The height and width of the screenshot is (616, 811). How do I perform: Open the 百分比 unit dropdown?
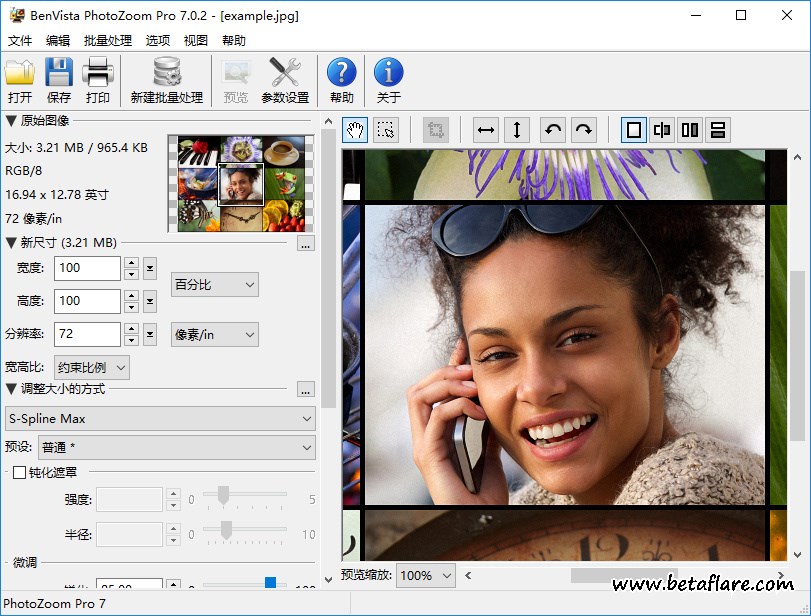[215, 285]
